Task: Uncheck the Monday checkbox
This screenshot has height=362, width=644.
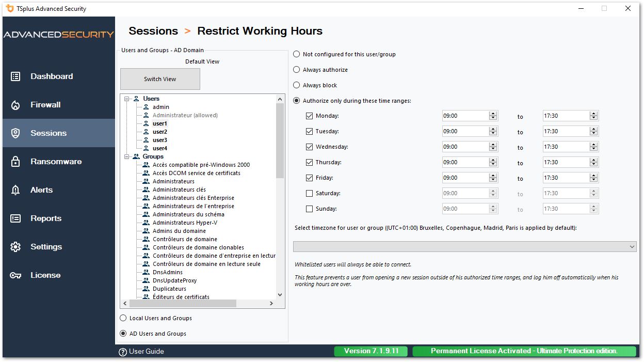Action: click(310, 116)
